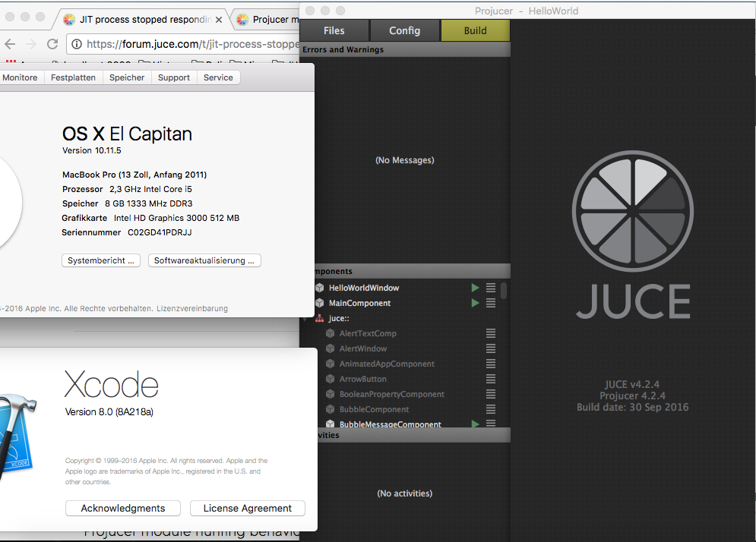Reload the page in Chrome

tap(52, 44)
